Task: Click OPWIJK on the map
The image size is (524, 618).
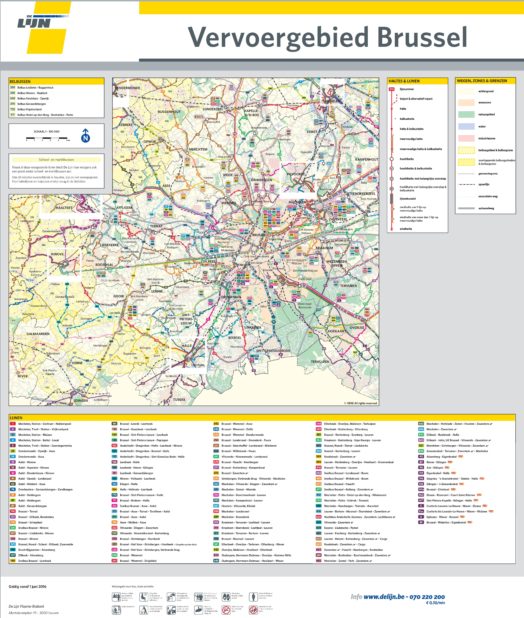Action: (150, 140)
